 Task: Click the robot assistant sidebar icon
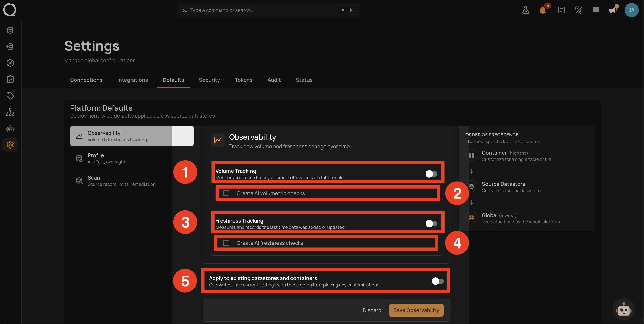click(10, 128)
